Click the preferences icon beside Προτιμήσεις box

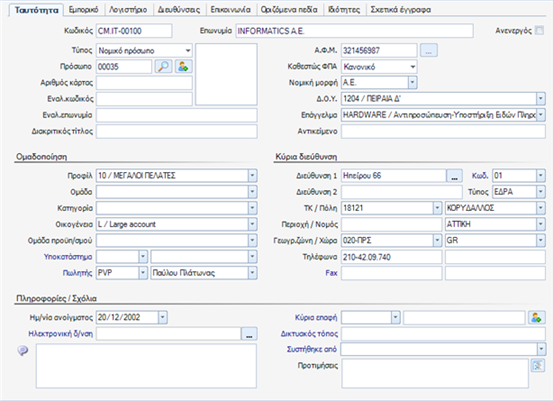[538, 366]
